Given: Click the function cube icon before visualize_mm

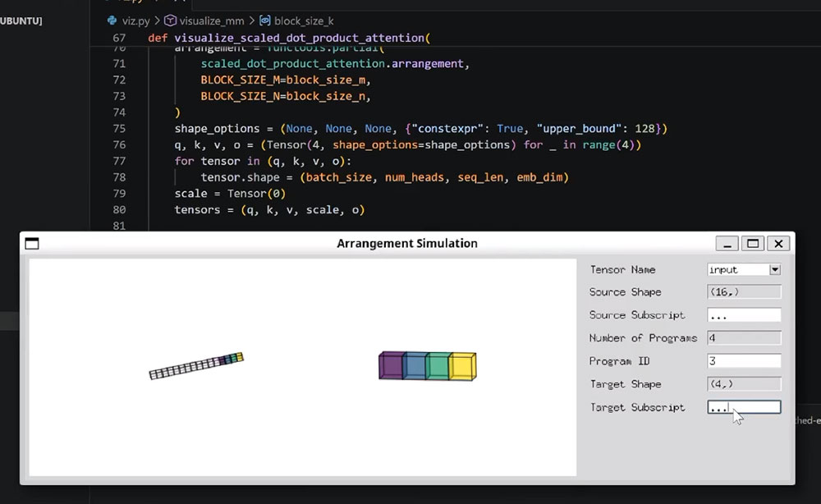Looking at the screenshot, I should (170, 21).
